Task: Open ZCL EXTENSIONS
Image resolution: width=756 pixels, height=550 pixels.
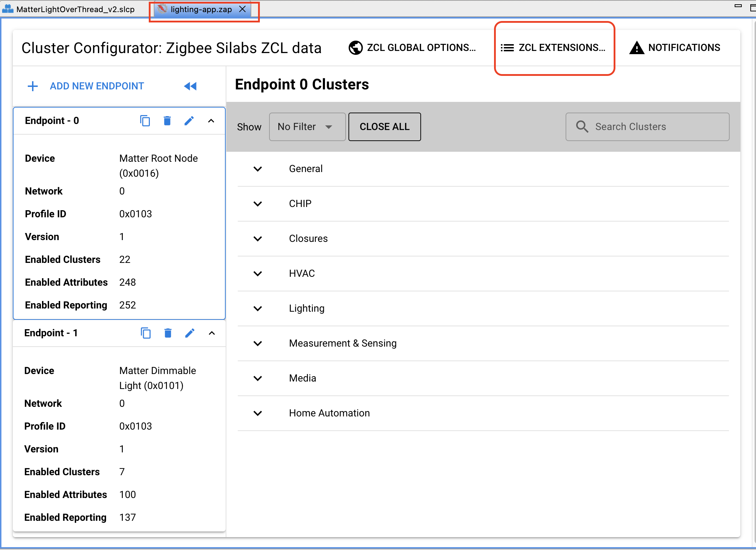Action: pos(553,47)
